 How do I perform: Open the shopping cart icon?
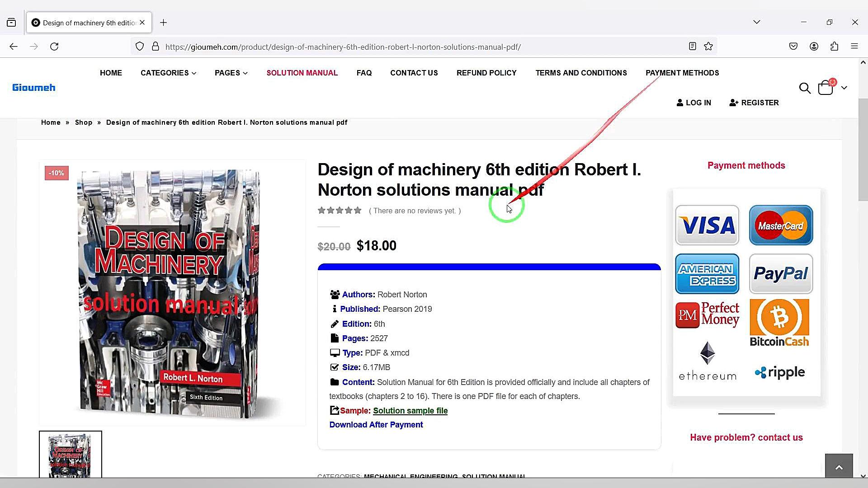(826, 87)
